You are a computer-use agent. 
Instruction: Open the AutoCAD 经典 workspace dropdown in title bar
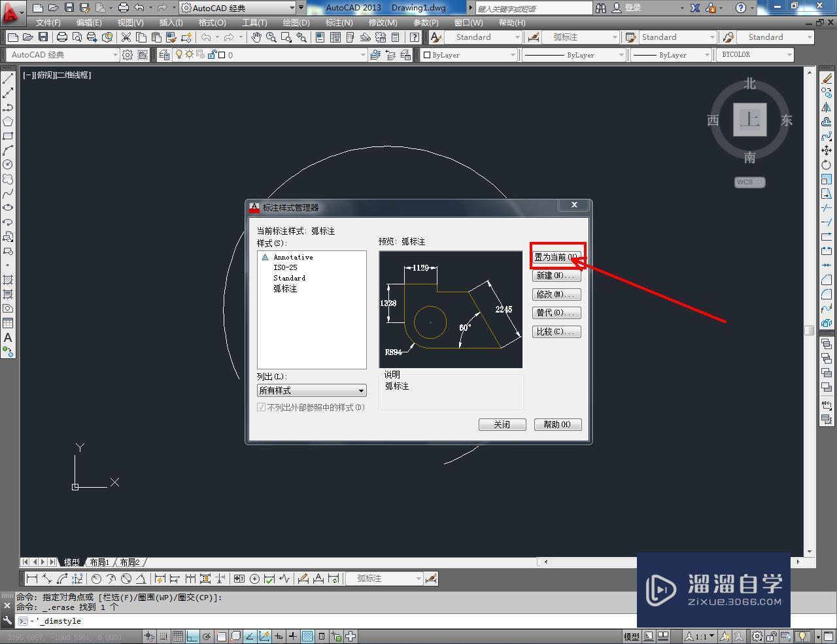tap(236, 8)
